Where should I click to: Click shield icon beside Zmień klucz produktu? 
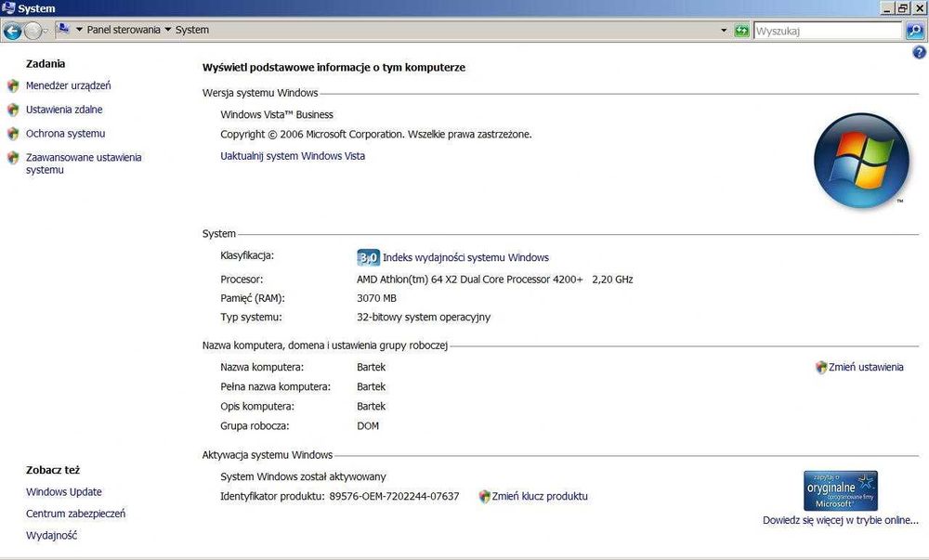pos(485,497)
